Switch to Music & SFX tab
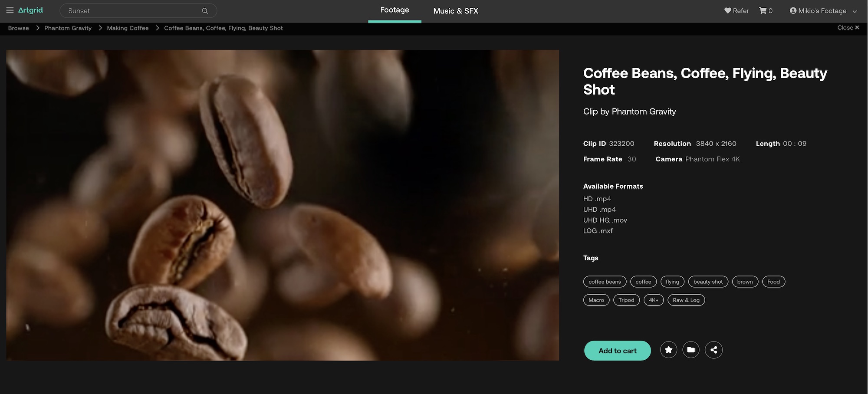The width and height of the screenshot is (868, 394). (456, 11)
